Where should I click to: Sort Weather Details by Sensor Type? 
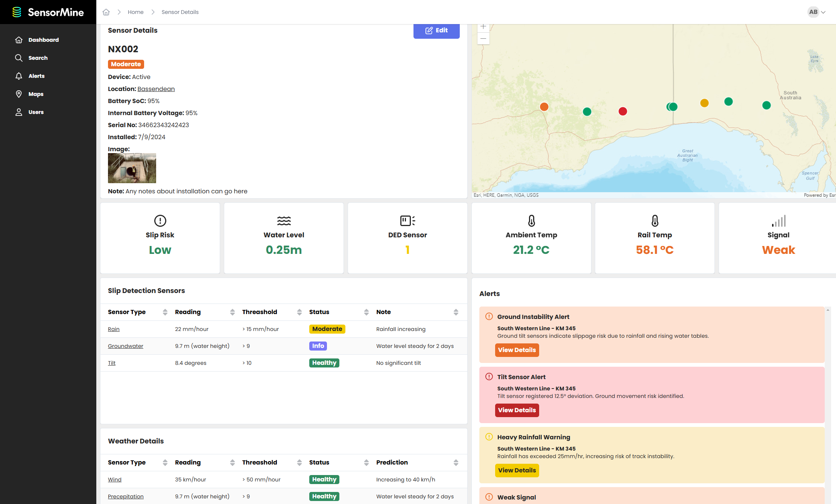(165, 463)
